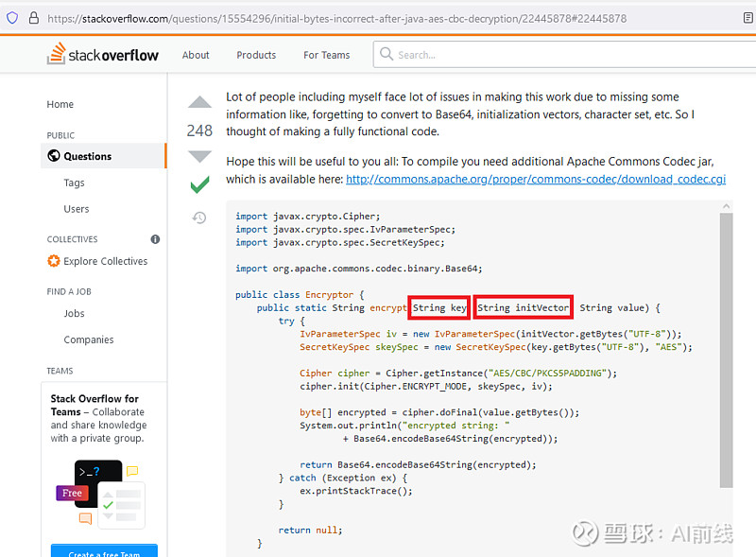
Task: Open the answer's activity history icon
Action: (199, 218)
